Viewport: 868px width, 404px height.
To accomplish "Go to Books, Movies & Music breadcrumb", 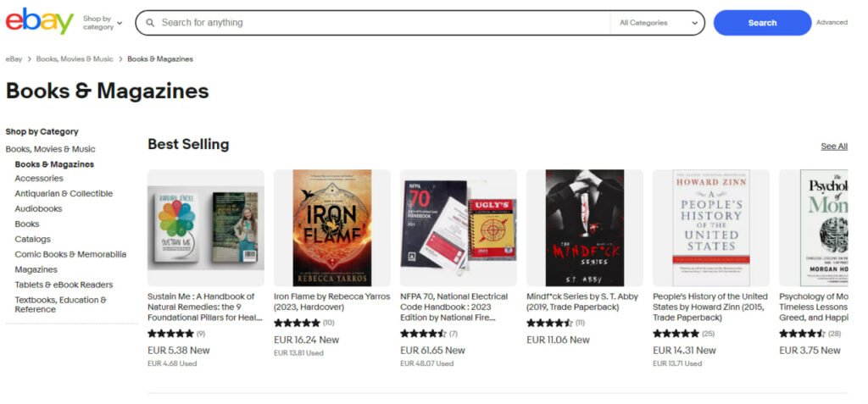I will pos(75,58).
